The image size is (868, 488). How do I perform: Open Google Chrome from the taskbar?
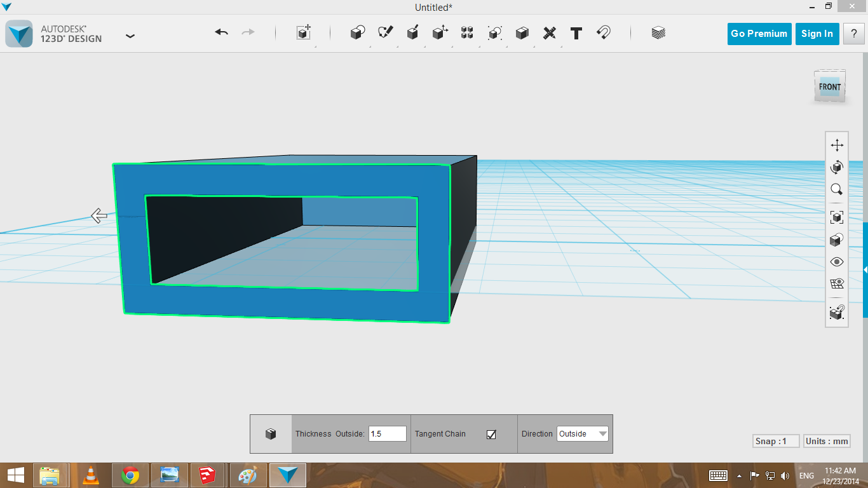(x=130, y=475)
